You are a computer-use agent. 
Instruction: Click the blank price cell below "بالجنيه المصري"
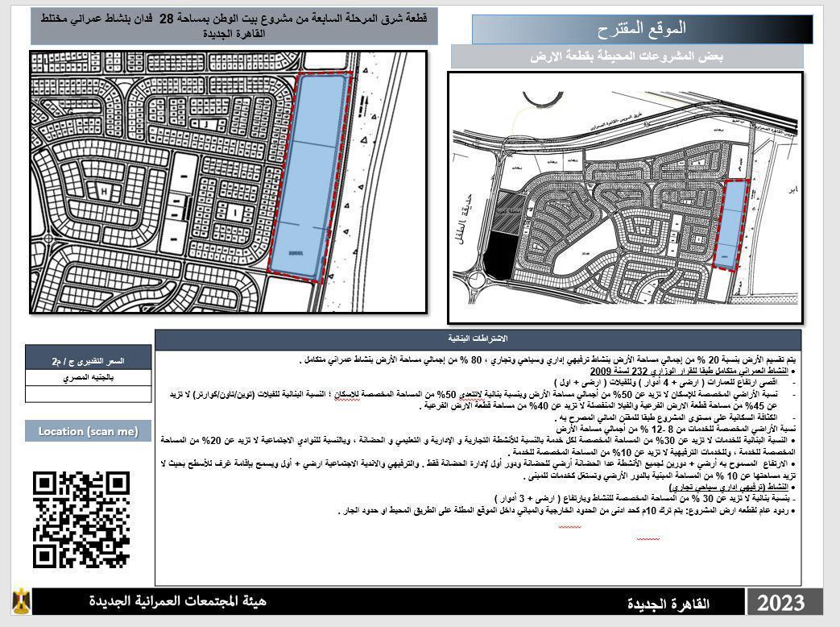coord(89,394)
